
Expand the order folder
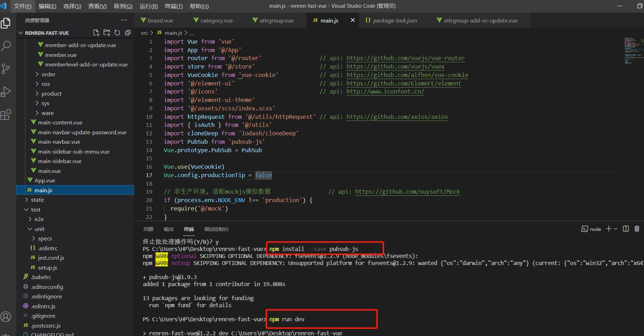[x=75, y=74]
